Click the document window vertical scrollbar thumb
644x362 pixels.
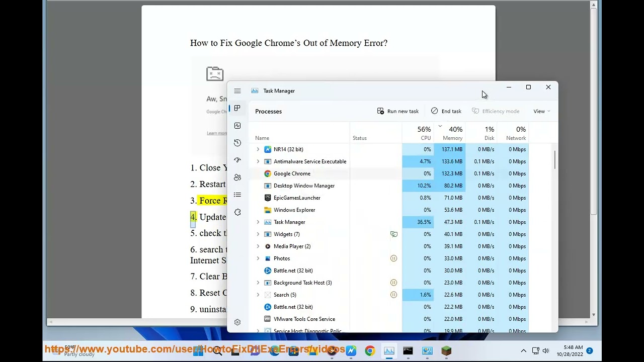click(594, 112)
